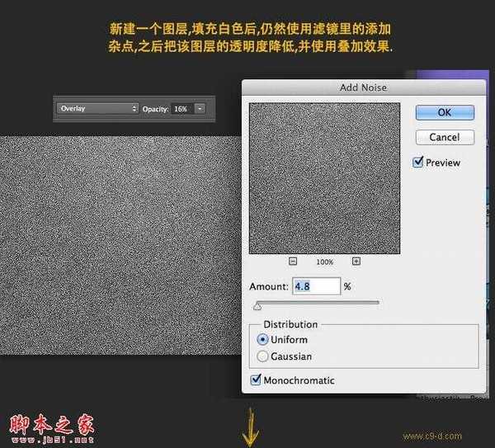Click the plus zoom-in icon under the preview
The image size is (495, 448).
[356, 262]
